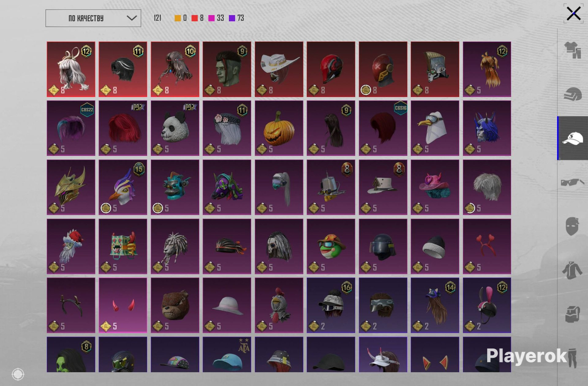The image size is (588, 386).
Task: Select the colorful polka-dot cap
Action: pyautogui.click(x=175, y=354)
